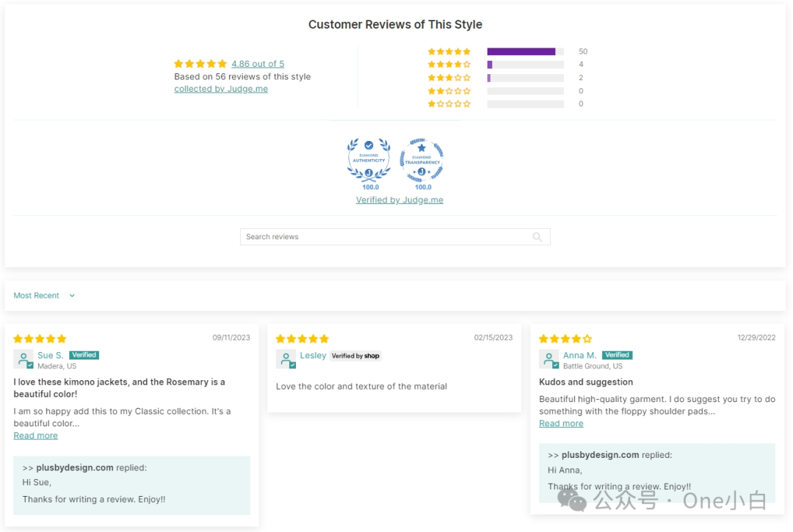Click the purple 5-star progress bar
Viewport: 793px width, 532px height.
521,51
